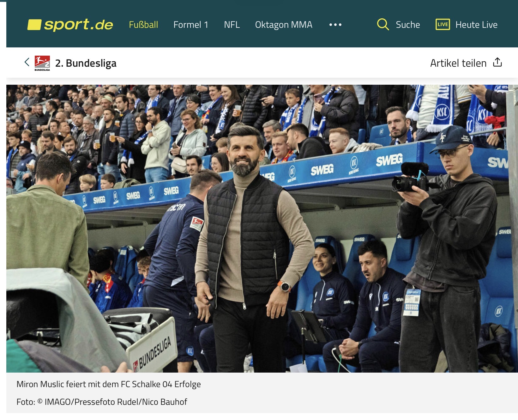The height and width of the screenshot is (420, 518).
Task: Go to homepage via sport.de wordmark
Action: (78, 25)
